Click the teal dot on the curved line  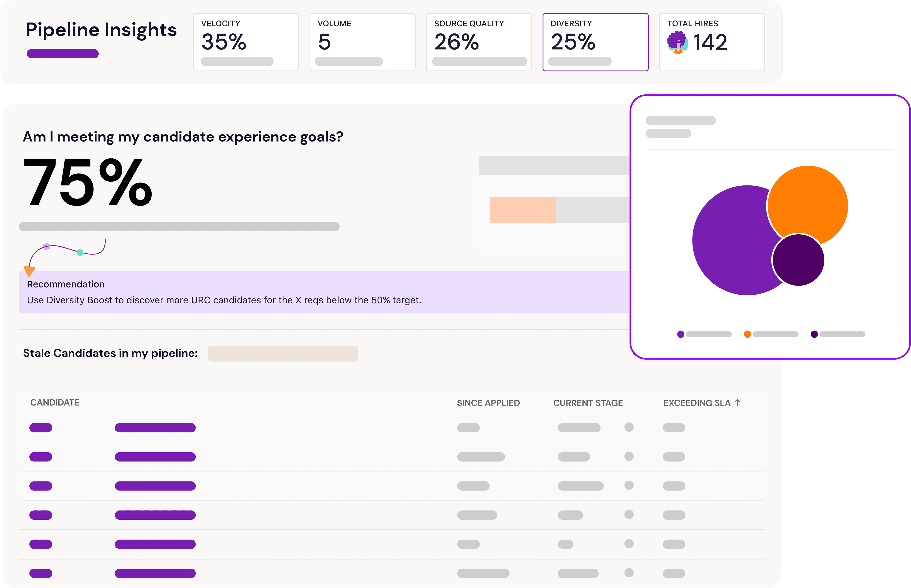[x=80, y=252]
